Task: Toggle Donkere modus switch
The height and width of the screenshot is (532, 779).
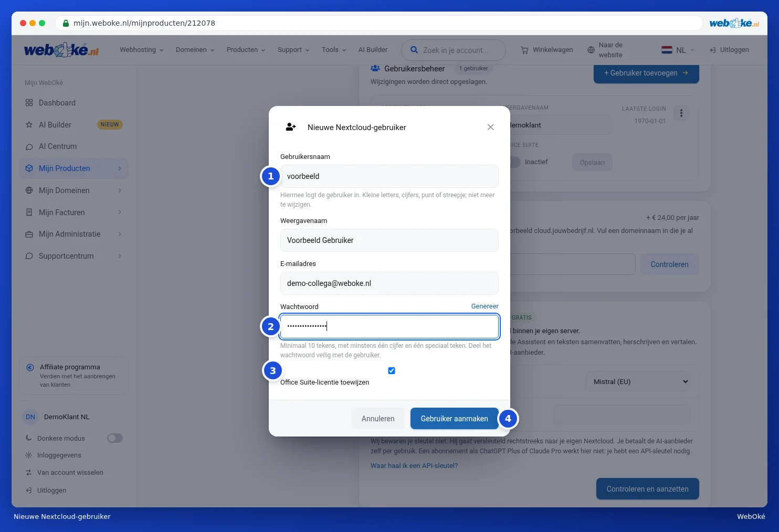Action: pyautogui.click(x=115, y=438)
